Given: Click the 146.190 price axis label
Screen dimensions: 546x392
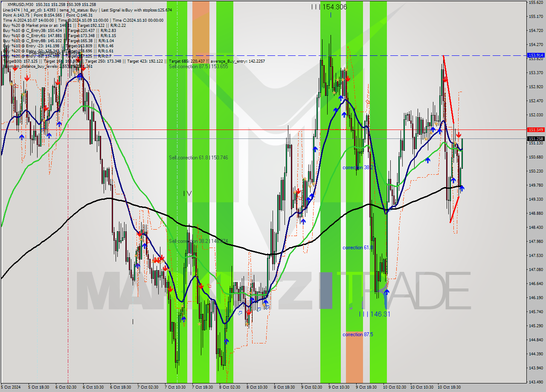Looking at the screenshot, I should click(x=536, y=298).
